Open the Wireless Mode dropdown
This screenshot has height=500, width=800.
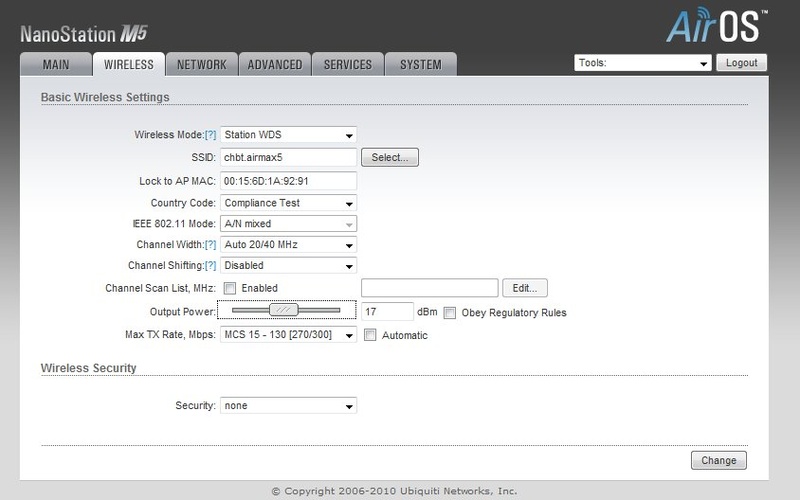tap(288, 135)
